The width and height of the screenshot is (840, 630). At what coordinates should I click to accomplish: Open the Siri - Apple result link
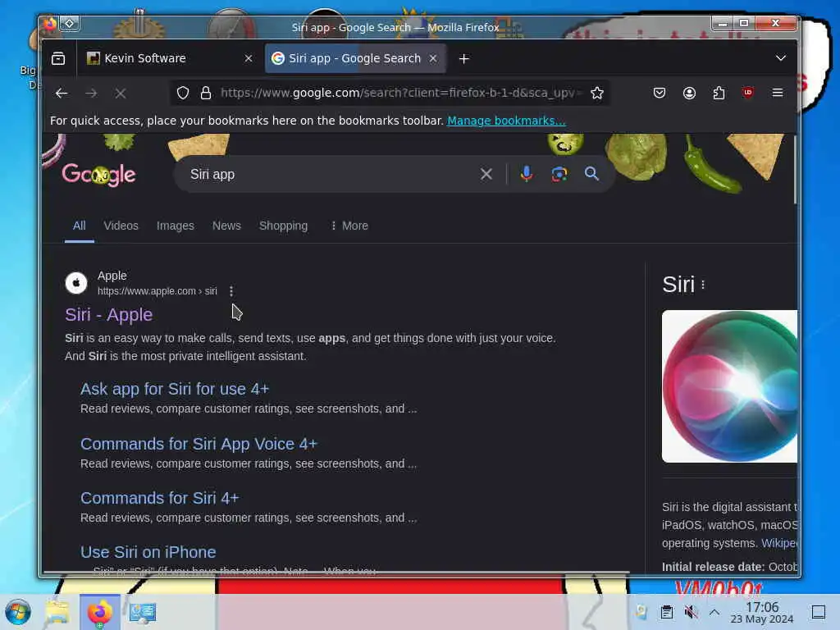click(109, 314)
